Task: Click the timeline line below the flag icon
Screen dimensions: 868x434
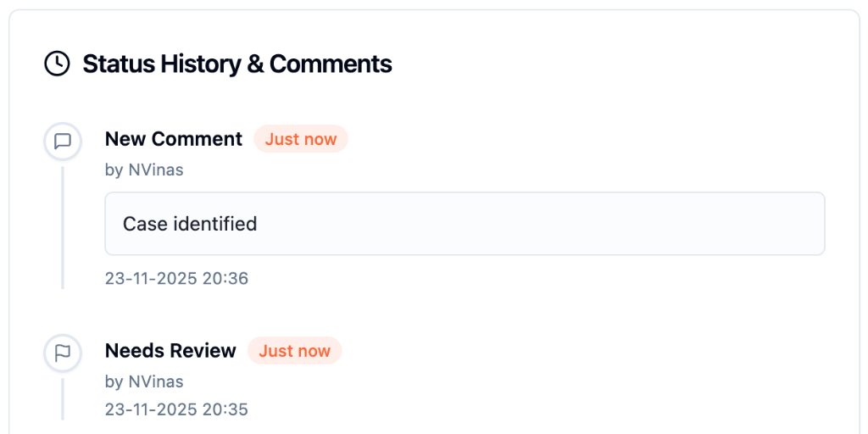Action: pos(63,397)
